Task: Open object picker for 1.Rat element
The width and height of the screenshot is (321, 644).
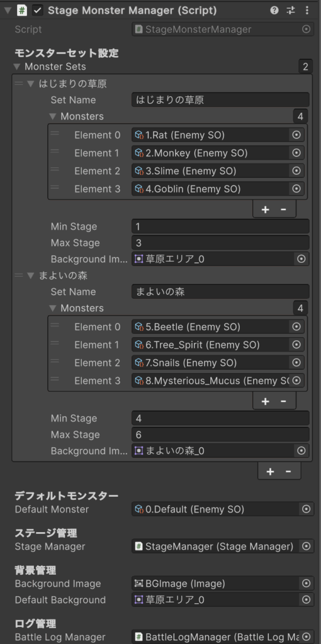Action: tap(296, 135)
